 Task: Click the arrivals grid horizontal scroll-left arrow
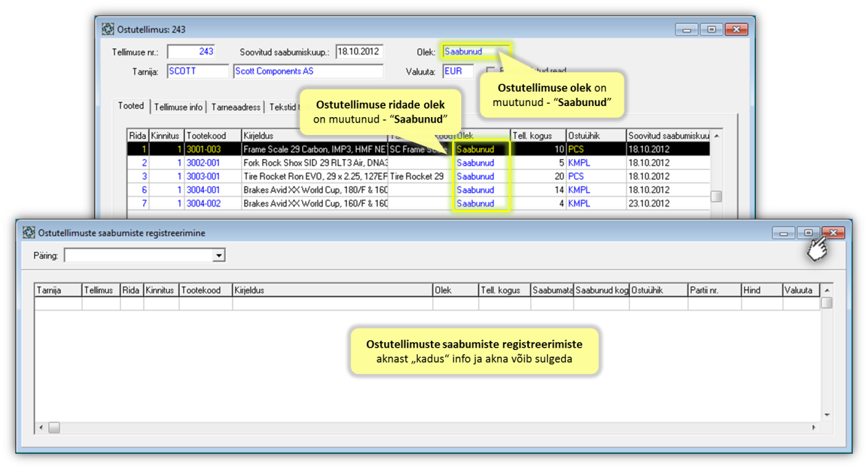[41, 428]
